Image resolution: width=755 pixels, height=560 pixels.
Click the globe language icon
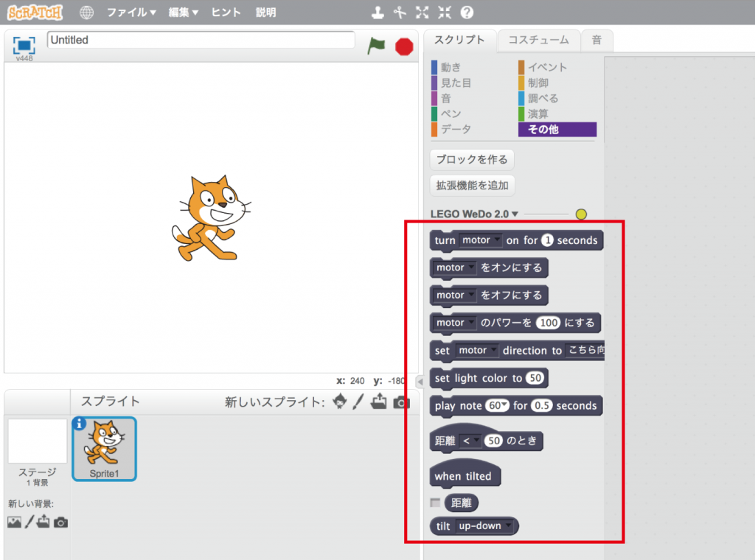[87, 13]
